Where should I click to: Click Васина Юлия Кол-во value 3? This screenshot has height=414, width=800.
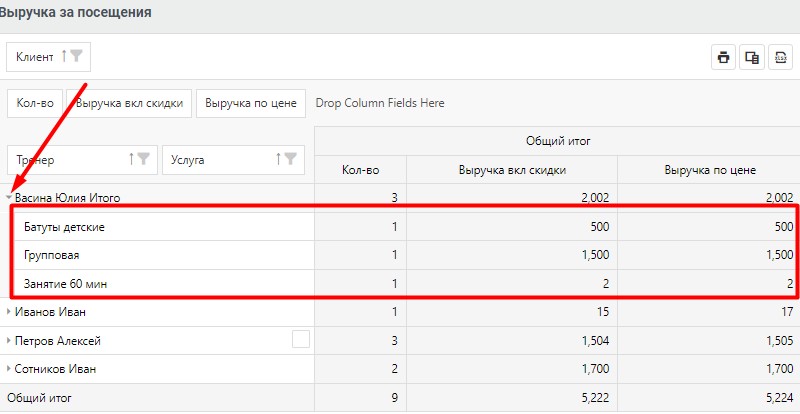[394, 198]
